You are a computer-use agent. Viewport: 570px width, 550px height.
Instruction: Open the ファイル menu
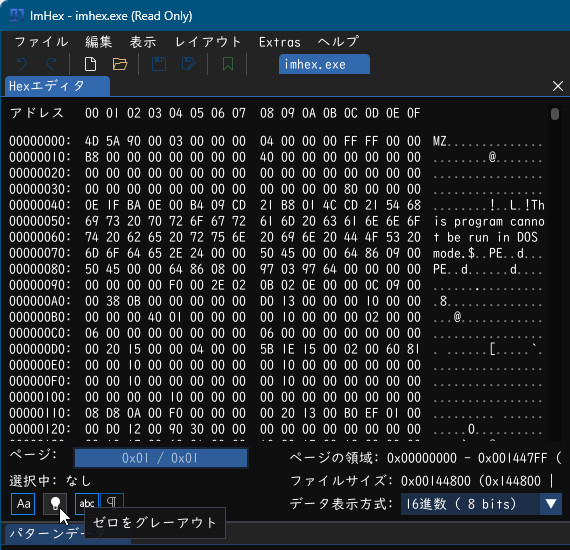(x=41, y=42)
